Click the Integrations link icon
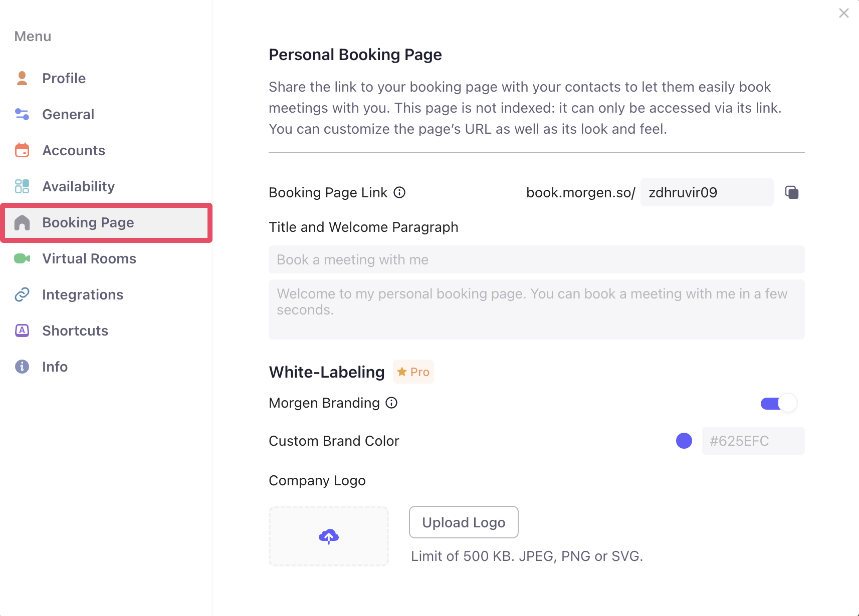This screenshot has height=616, width=859. tap(22, 294)
